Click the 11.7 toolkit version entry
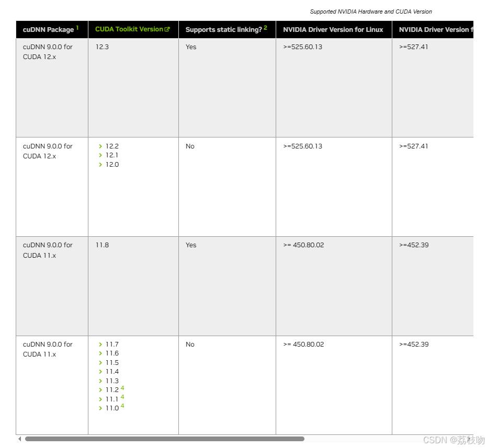Screen dimensions: 487x448 click(112, 344)
